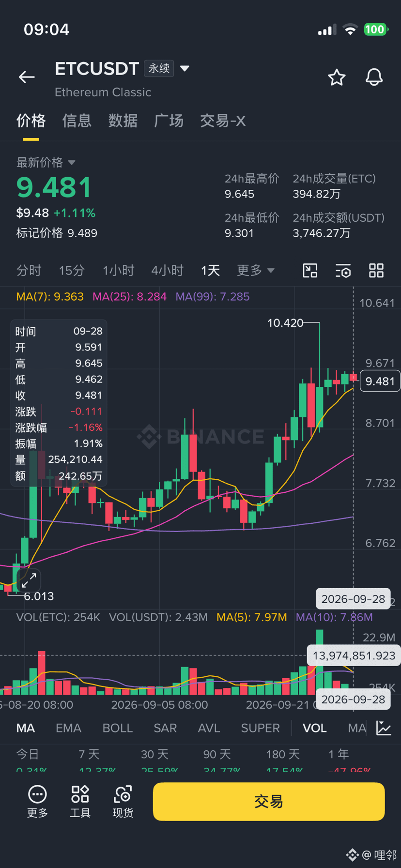
Task: Toggle the BOLL indicator
Action: click(x=118, y=728)
